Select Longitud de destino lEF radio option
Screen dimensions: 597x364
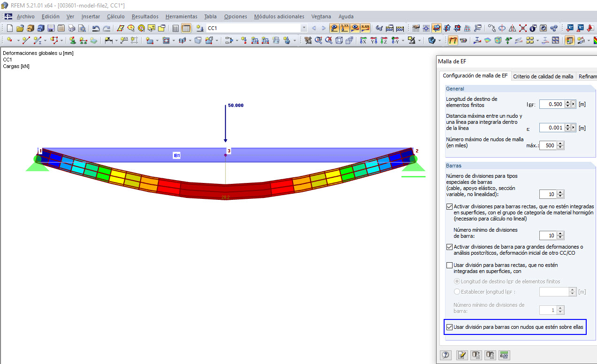[x=457, y=281]
